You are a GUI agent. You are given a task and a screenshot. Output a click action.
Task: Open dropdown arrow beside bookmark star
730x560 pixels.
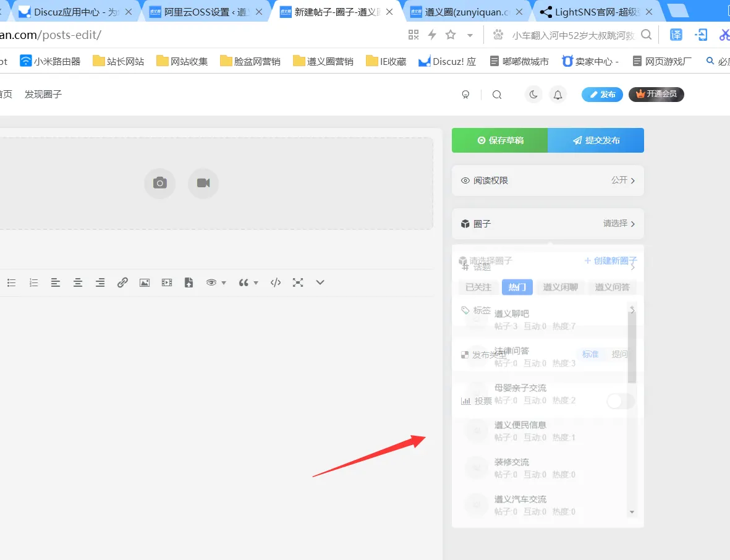pos(470,35)
